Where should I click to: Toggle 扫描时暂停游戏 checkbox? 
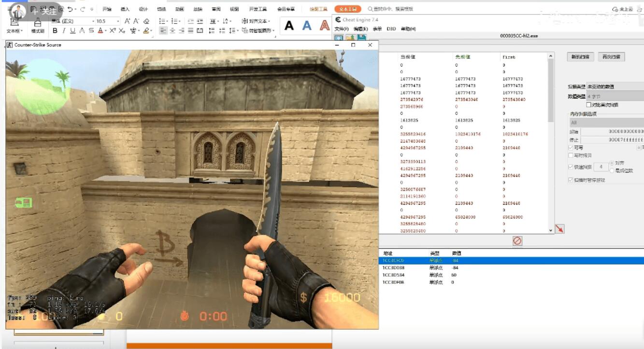pyautogui.click(x=571, y=180)
